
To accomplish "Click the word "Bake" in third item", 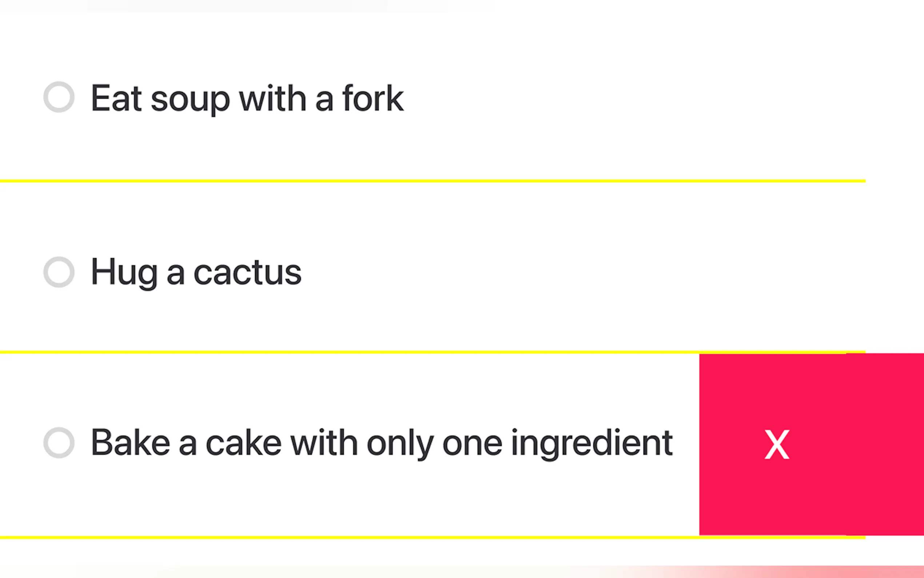I will click(x=130, y=443).
